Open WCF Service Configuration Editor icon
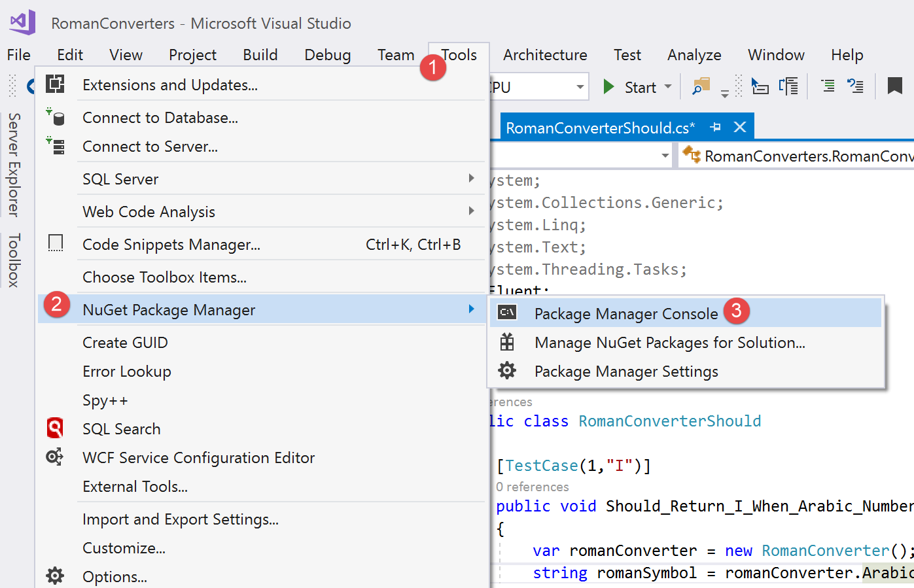This screenshot has height=588, width=914. [x=56, y=457]
